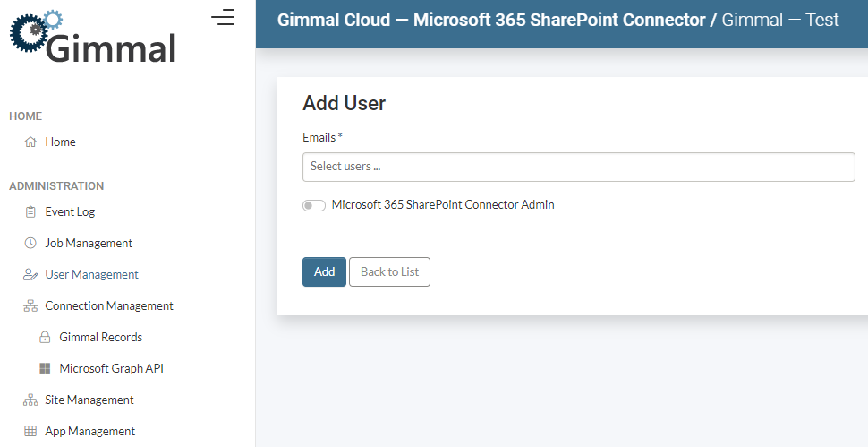Open Gimmal Records connection entry
The height and width of the screenshot is (447, 868).
point(100,338)
